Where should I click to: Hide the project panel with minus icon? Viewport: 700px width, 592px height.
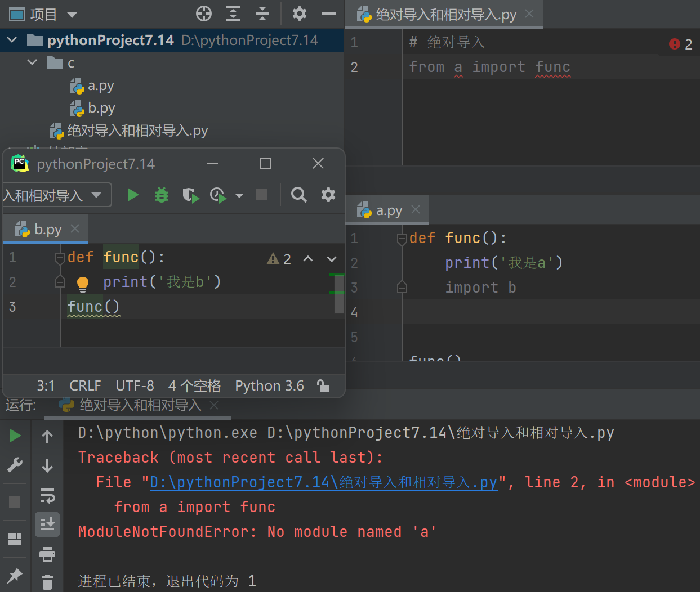click(x=329, y=14)
